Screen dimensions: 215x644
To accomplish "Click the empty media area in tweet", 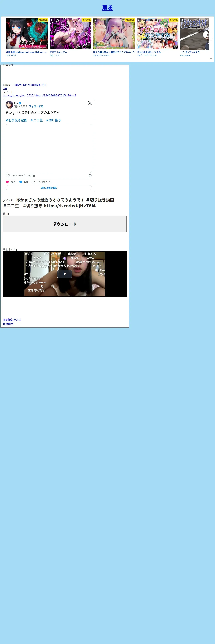I will (x=49, y=148).
